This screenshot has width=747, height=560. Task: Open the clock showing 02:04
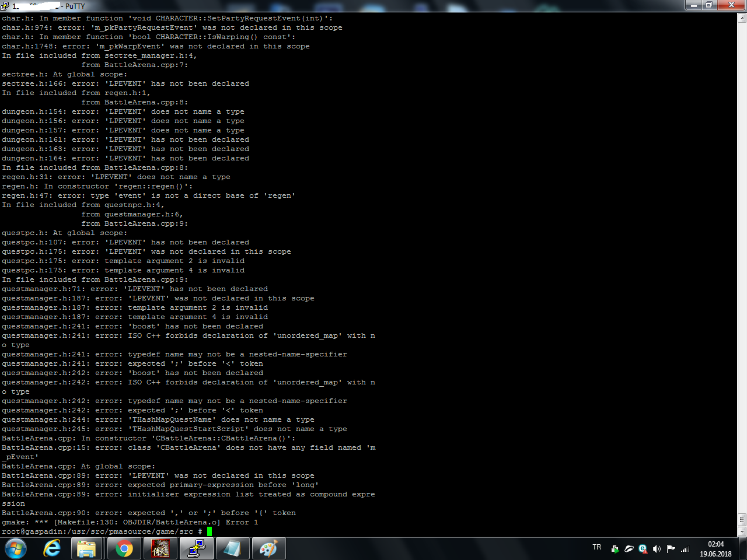[715, 549]
